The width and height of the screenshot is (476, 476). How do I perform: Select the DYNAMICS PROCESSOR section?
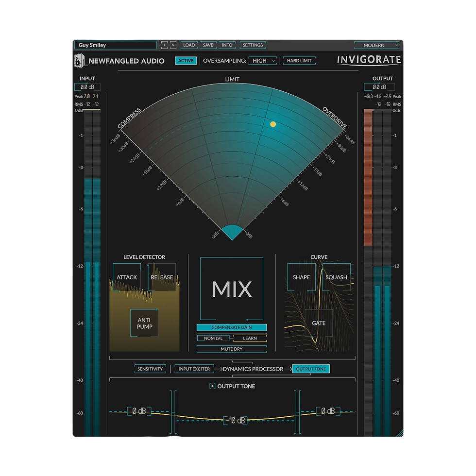pyautogui.click(x=253, y=369)
